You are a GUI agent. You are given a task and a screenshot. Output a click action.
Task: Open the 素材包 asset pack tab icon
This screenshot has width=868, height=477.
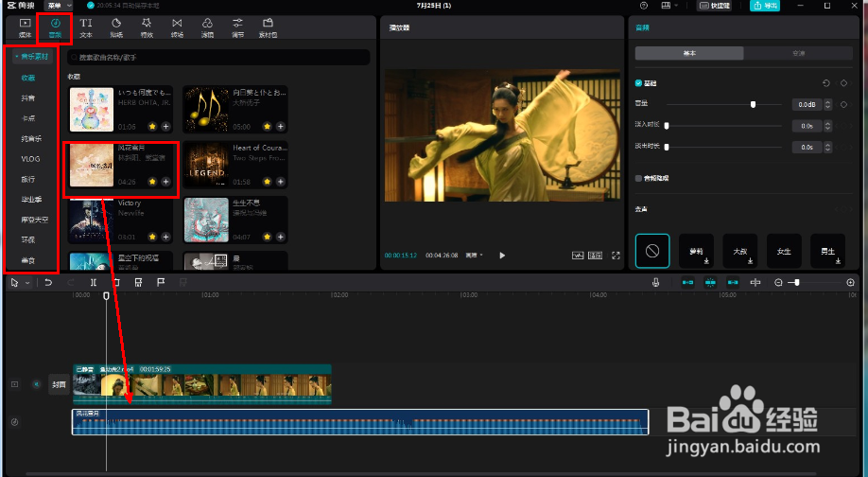click(x=268, y=23)
